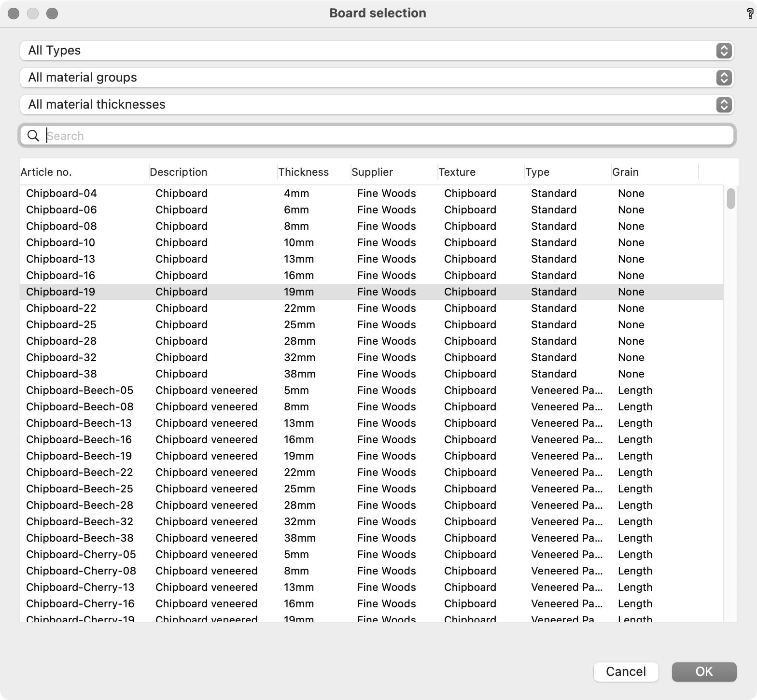This screenshot has height=700, width=757.
Task: Select row Chipboard-Beech-13
Action: point(372,423)
